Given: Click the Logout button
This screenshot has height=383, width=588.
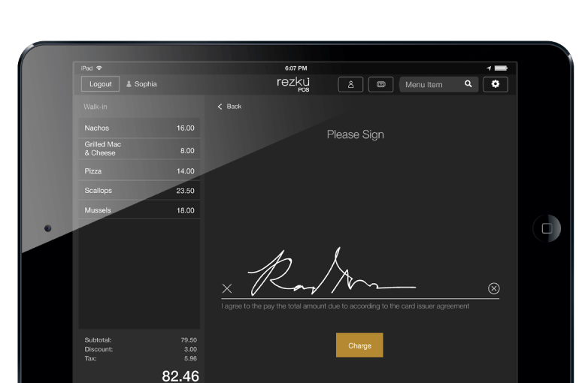Looking at the screenshot, I should 100,84.
